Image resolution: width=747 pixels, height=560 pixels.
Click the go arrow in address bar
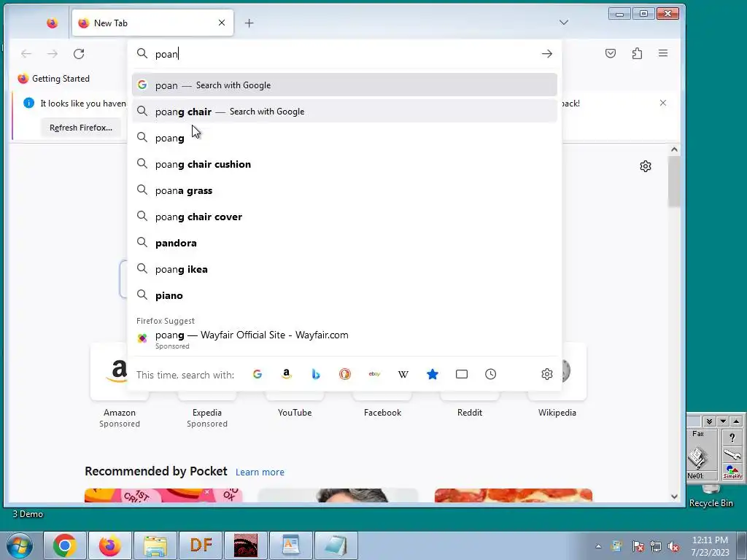coord(547,54)
